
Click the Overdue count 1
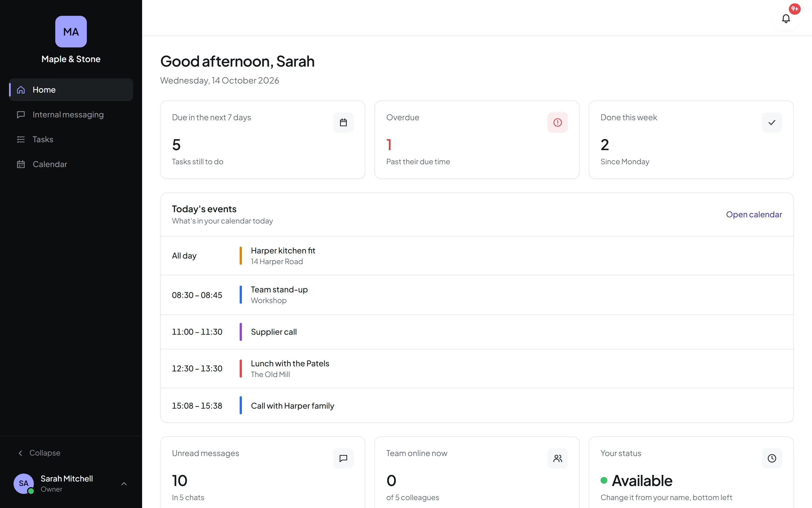(389, 145)
